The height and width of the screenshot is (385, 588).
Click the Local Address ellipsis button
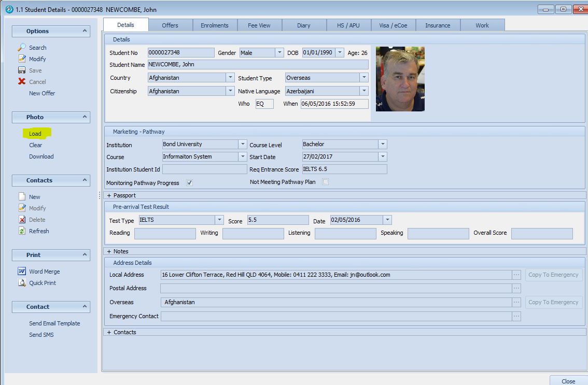coord(516,275)
